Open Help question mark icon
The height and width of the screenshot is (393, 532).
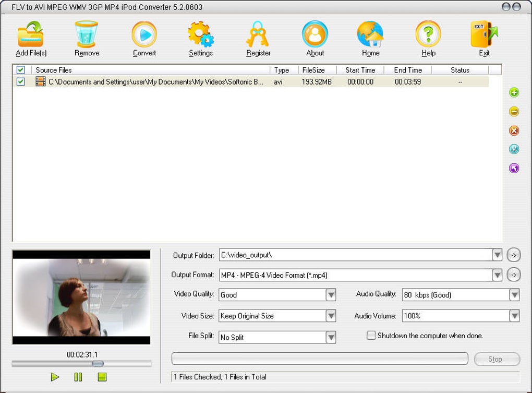coord(428,34)
